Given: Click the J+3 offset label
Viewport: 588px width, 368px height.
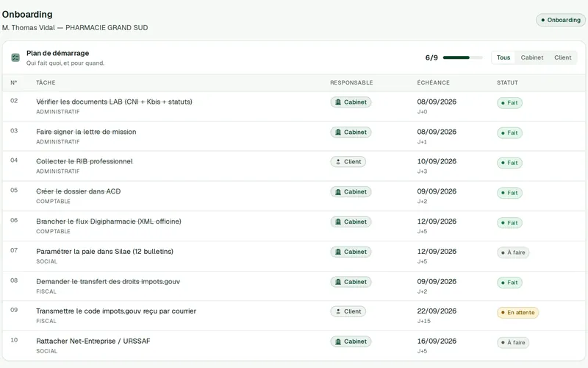Looking at the screenshot, I should (x=422, y=171).
